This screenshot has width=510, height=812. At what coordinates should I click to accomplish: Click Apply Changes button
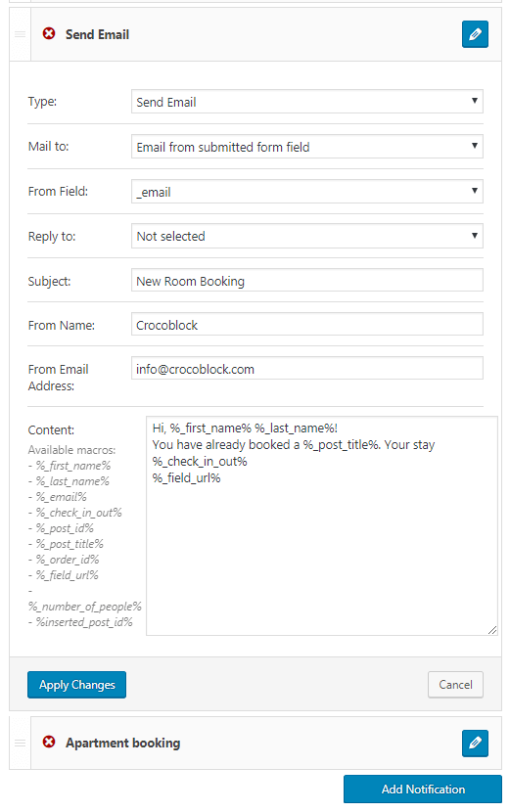coord(76,685)
